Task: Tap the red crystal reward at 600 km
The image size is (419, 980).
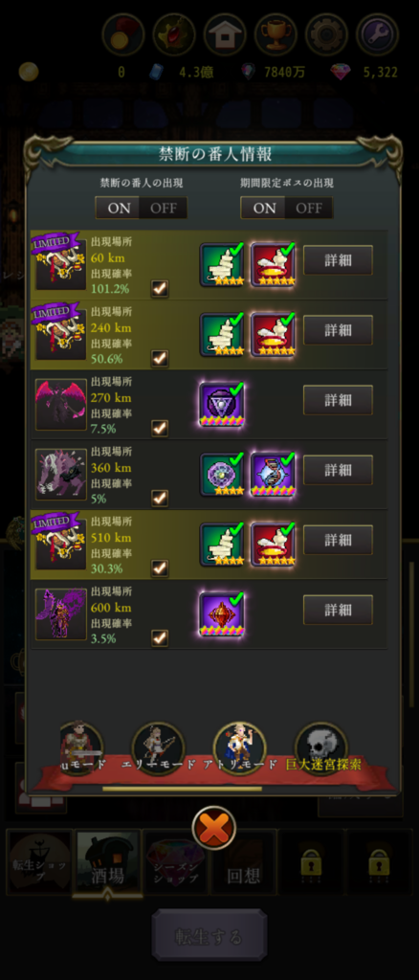Action: coord(222,614)
